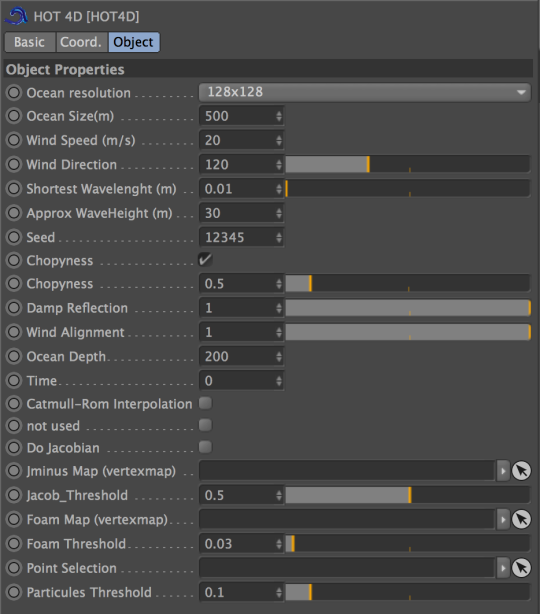Toggle keyframe circle for Ocean resolution
This screenshot has width=540, height=614.
[14, 93]
